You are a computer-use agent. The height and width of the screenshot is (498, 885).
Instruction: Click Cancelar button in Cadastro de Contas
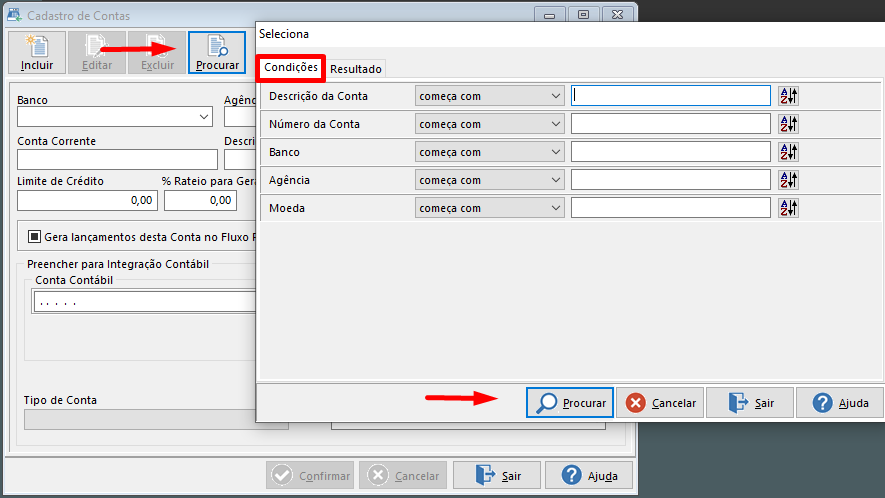pos(403,475)
